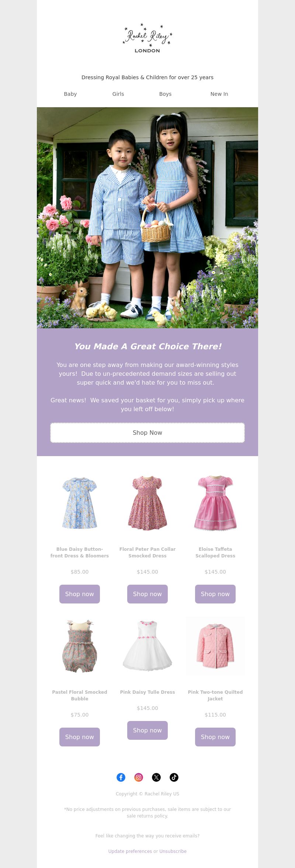The height and width of the screenshot is (868, 295).
Task: Click the Rachel Riley London logo
Action: click(147, 38)
